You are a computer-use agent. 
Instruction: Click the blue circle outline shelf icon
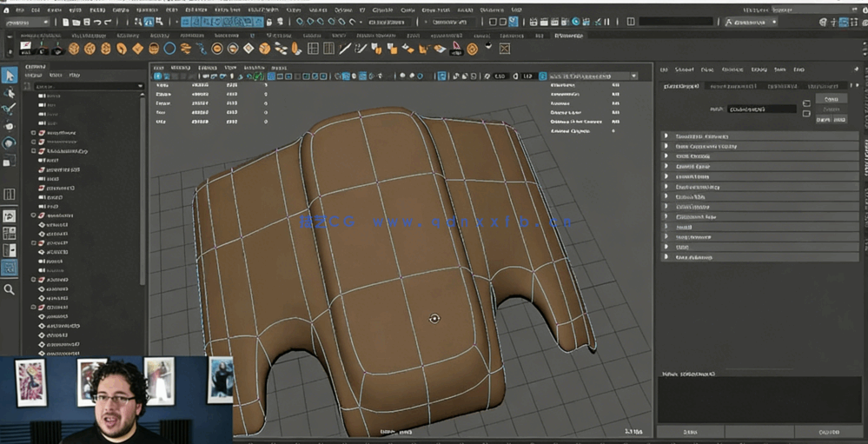[170, 49]
